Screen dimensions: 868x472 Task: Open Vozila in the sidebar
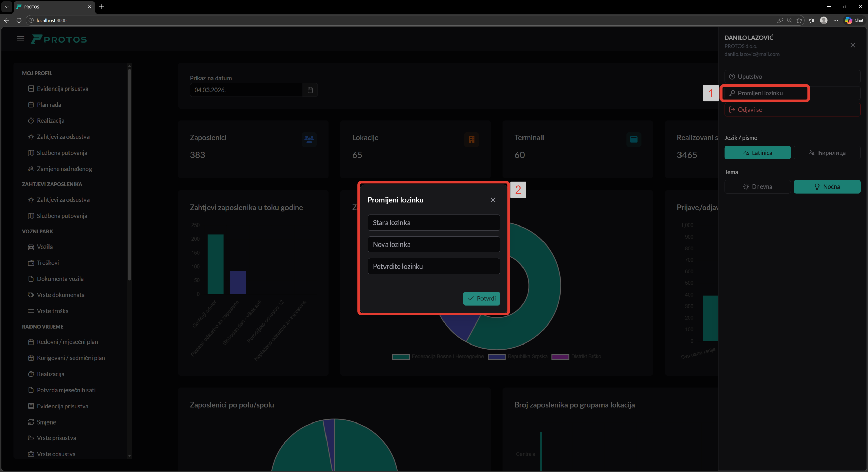tap(44, 247)
